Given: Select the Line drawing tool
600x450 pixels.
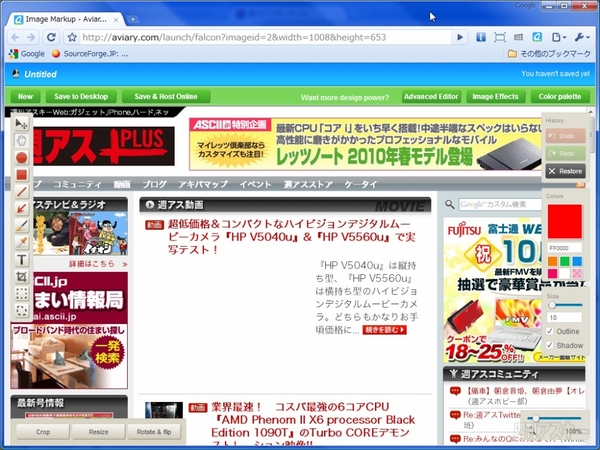Looking at the screenshot, I should [x=21, y=191].
